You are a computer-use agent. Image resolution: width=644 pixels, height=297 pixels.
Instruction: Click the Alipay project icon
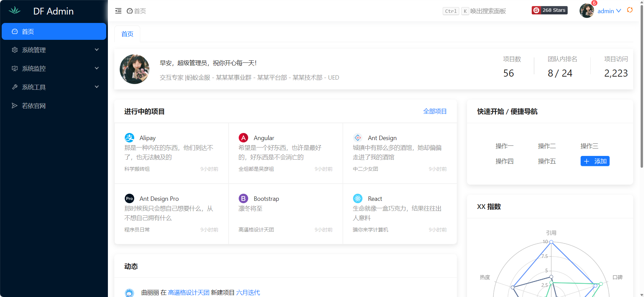[129, 138]
